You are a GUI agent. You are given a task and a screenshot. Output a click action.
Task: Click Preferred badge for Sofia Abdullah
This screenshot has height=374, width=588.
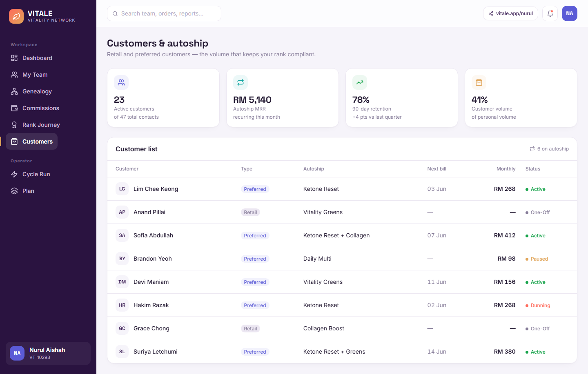coord(255,236)
